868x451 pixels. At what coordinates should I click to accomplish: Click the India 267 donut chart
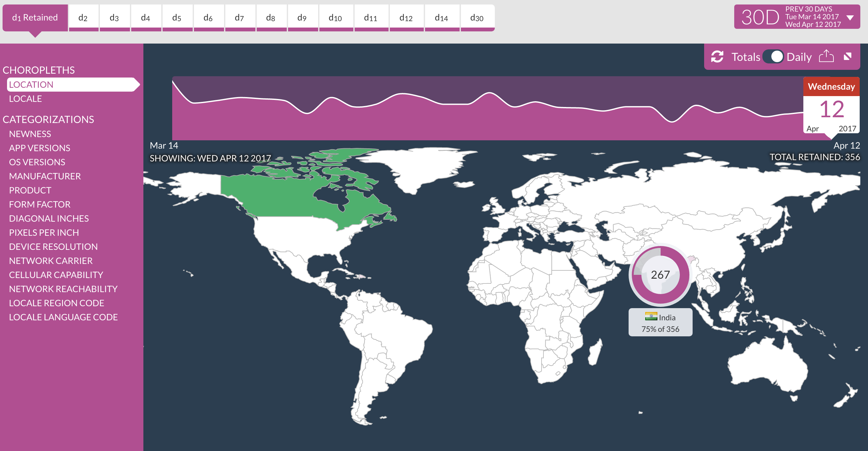click(660, 275)
